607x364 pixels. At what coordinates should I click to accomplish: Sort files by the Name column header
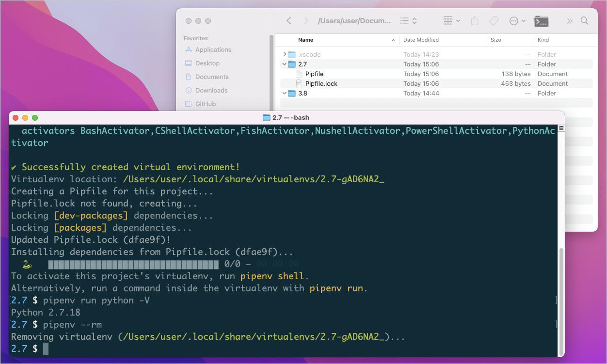[x=305, y=40]
